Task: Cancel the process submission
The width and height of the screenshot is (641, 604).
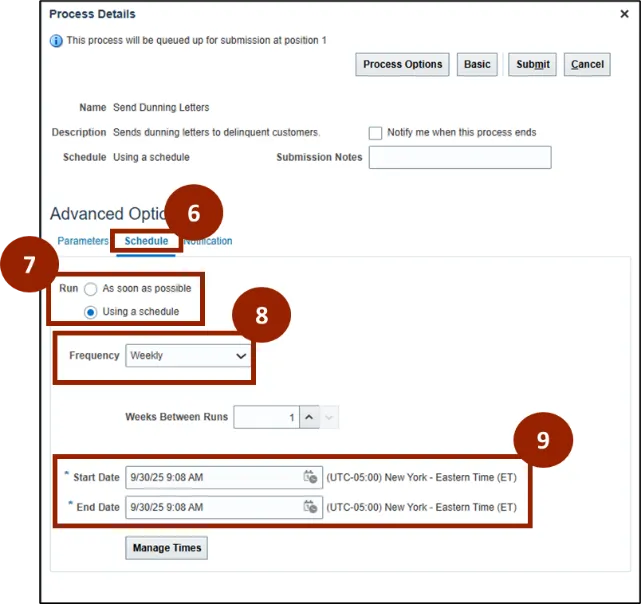Action: click(587, 64)
